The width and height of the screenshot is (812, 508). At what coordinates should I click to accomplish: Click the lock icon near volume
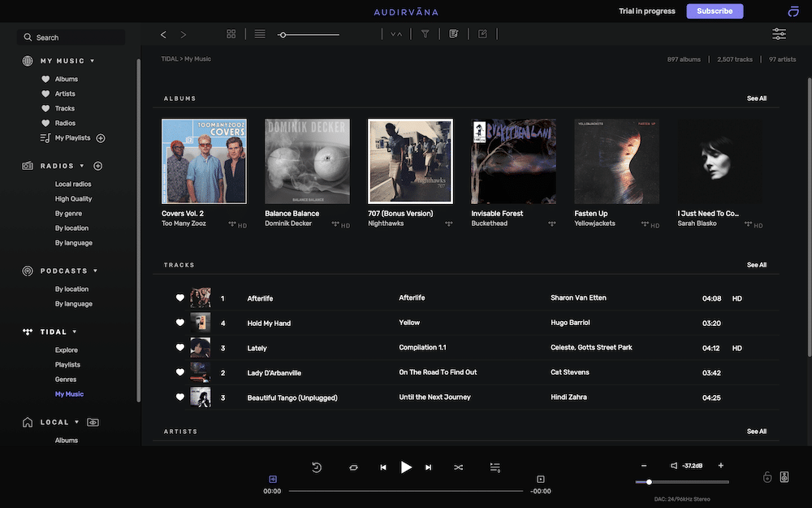(767, 477)
